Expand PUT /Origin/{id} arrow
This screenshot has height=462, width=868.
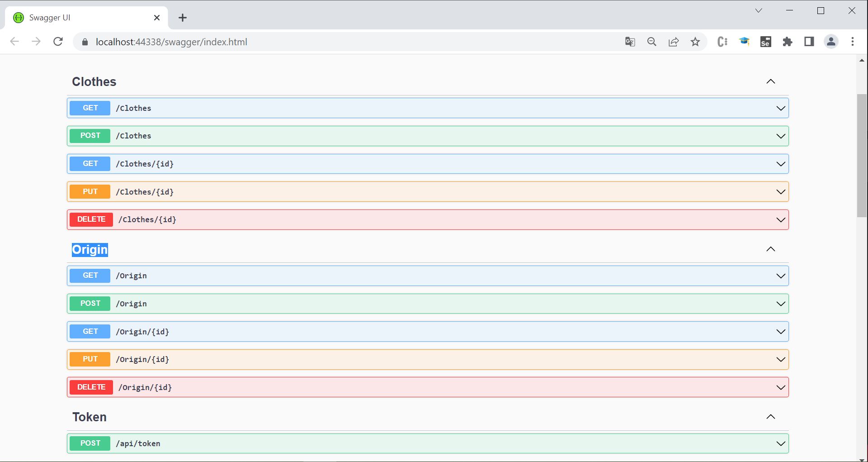pos(781,359)
